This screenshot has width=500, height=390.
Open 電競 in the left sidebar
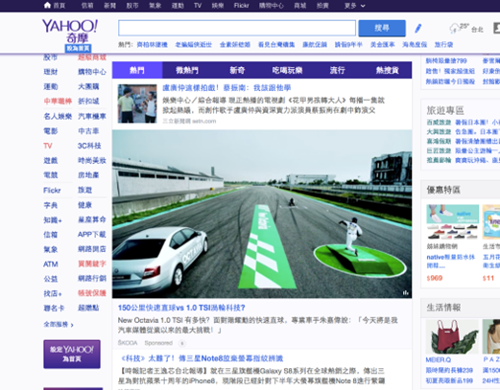(51, 175)
